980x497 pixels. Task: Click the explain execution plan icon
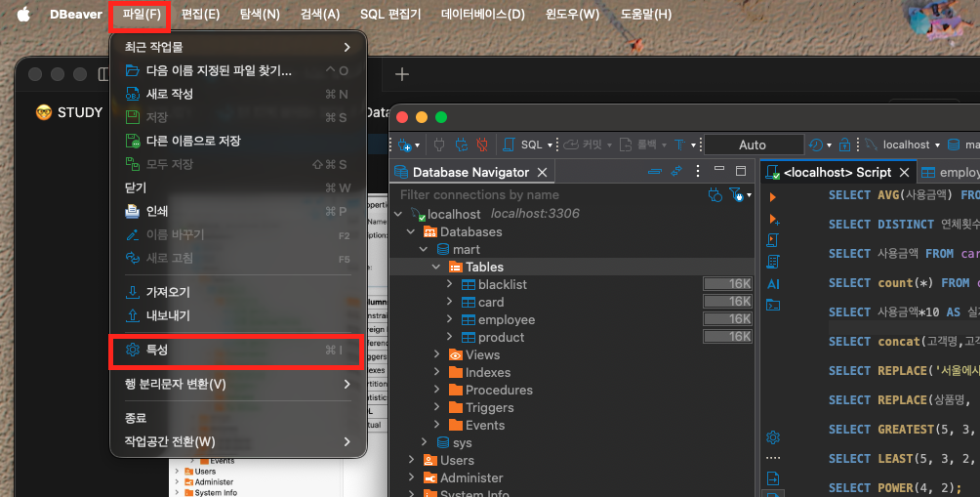(773, 262)
